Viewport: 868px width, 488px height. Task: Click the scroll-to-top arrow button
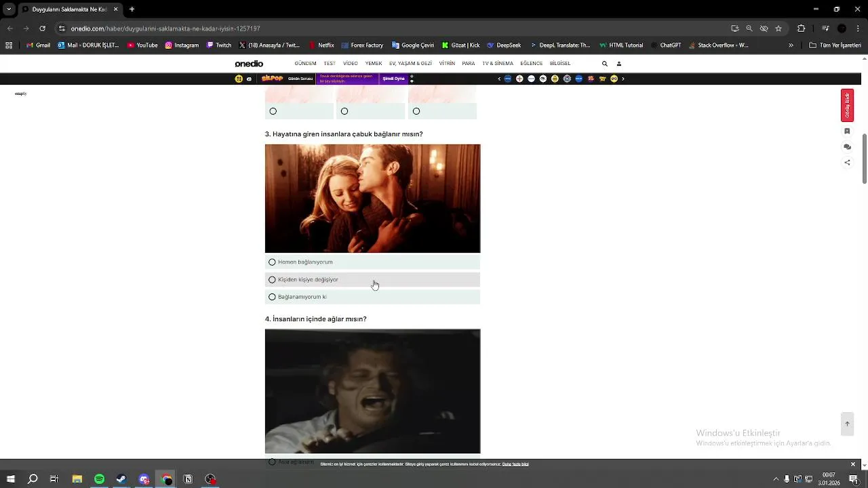tap(847, 424)
